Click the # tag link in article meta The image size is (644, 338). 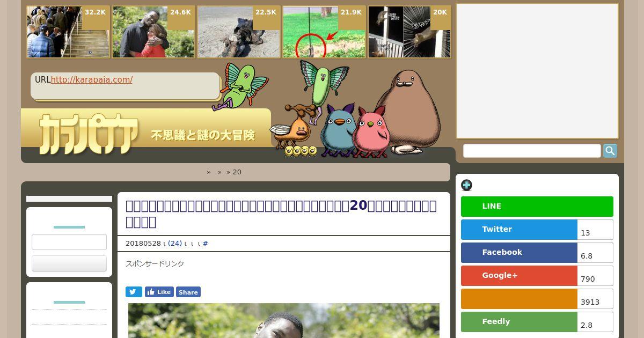205,244
